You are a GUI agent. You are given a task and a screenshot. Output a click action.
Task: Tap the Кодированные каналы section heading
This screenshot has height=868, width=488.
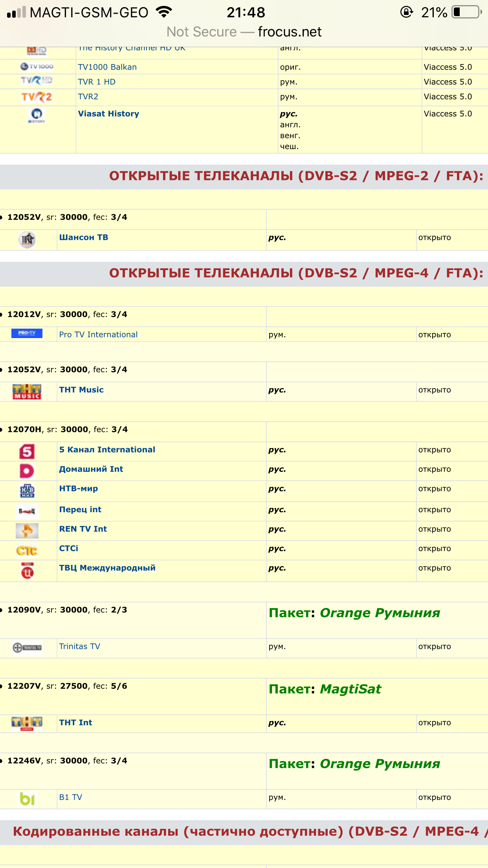tap(250, 831)
